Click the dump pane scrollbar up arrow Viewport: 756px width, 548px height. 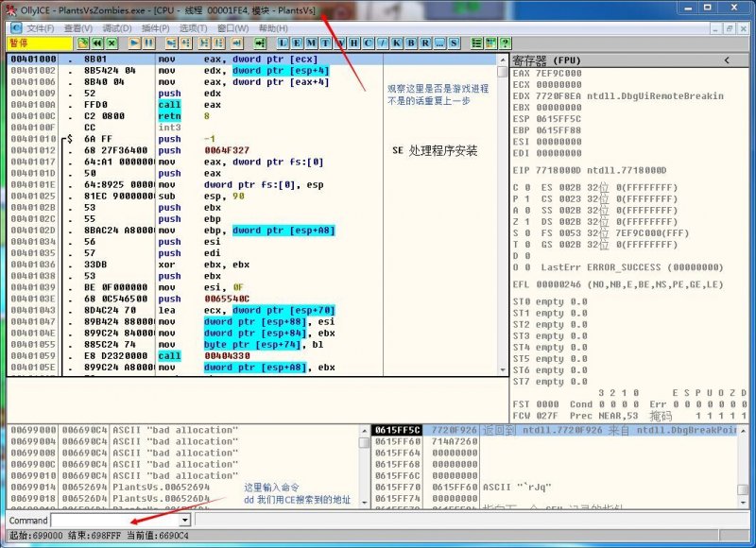pyautogui.click(x=365, y=431)
